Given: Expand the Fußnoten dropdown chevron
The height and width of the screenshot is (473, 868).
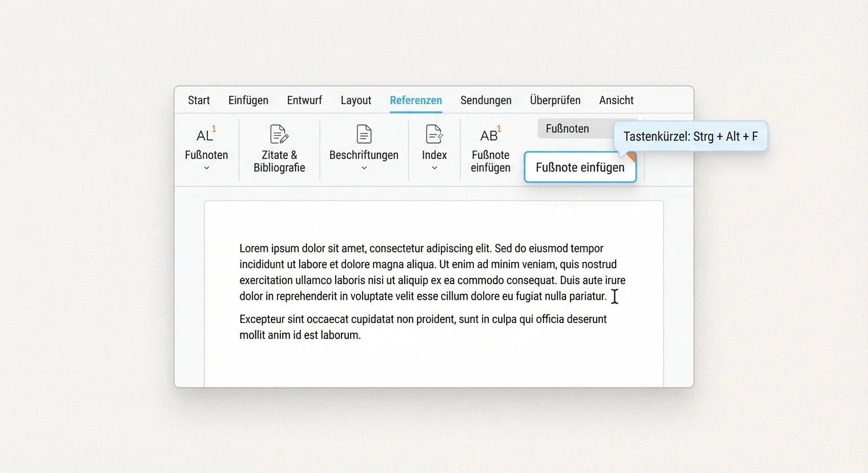Looking at the screenshot, I should pyautogui.click(x=206, y=168).
